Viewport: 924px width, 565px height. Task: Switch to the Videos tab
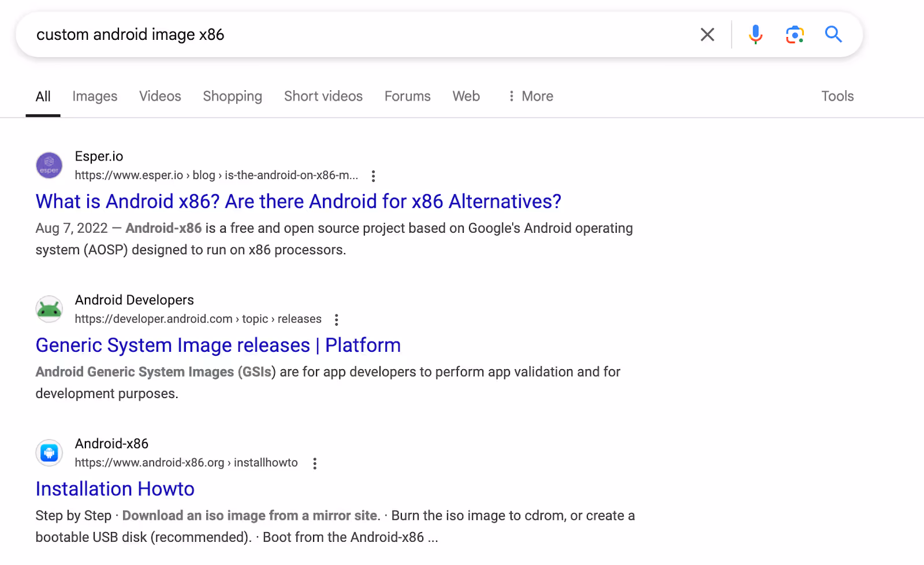pyautogui.click(x=160, y=96)
